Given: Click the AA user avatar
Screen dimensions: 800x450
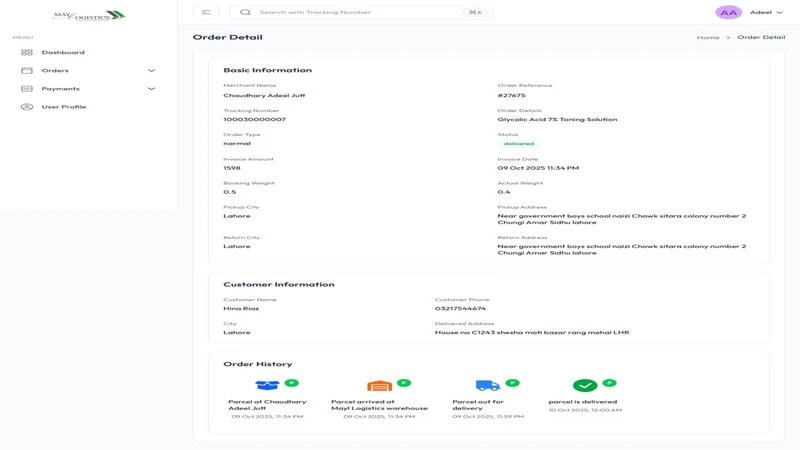Looking at the screenshot, I should click(728, 13).
